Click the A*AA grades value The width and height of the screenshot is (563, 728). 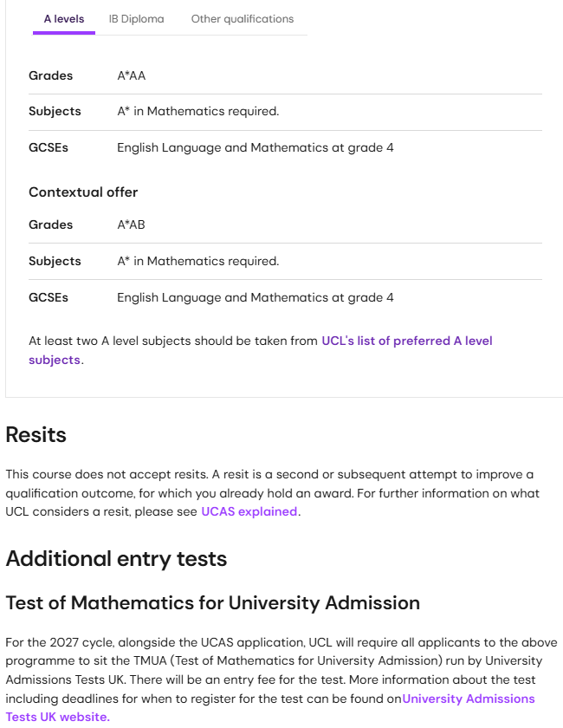coord(132,76)
